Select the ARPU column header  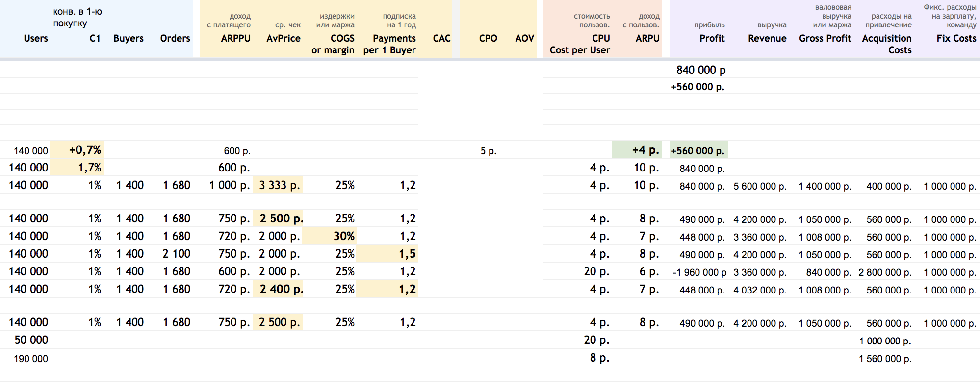(x=647, y=38)
